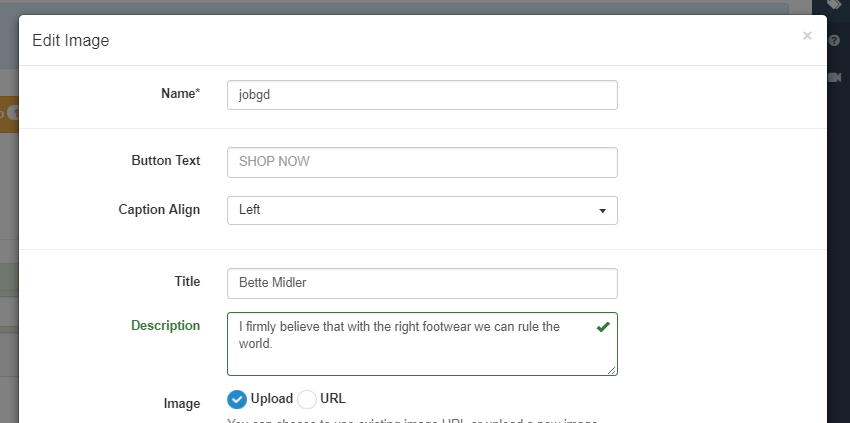Click the Caption Align label
The image size is (850, 423).
[159, 210]
